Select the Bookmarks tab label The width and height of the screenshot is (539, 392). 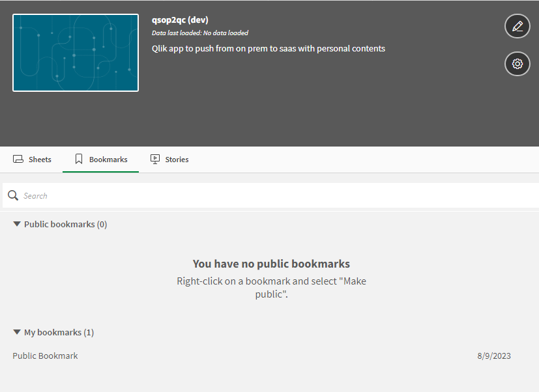pos(108,160)
